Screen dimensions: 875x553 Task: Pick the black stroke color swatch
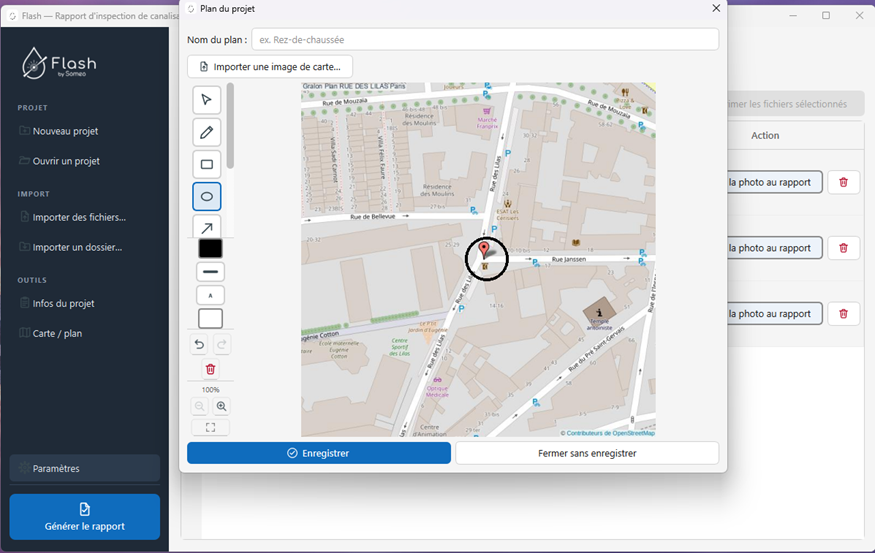coord(210,248)
